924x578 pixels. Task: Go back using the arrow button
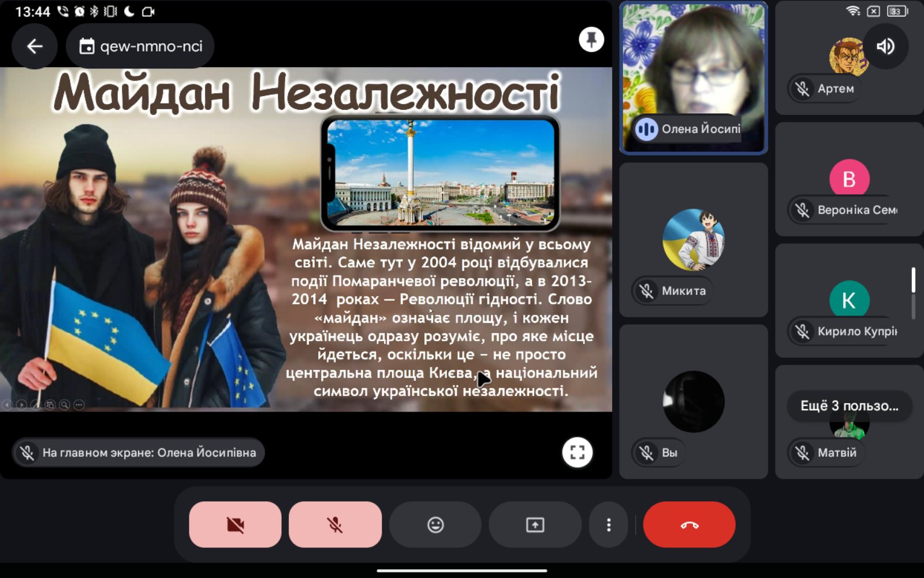click(35, 46)
